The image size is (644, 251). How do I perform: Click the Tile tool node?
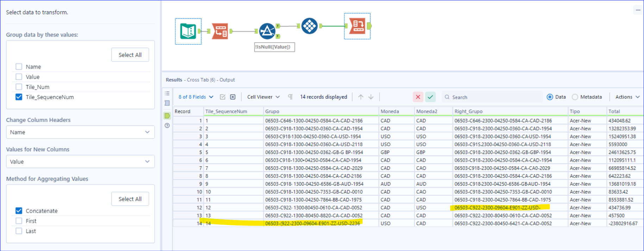310,26
